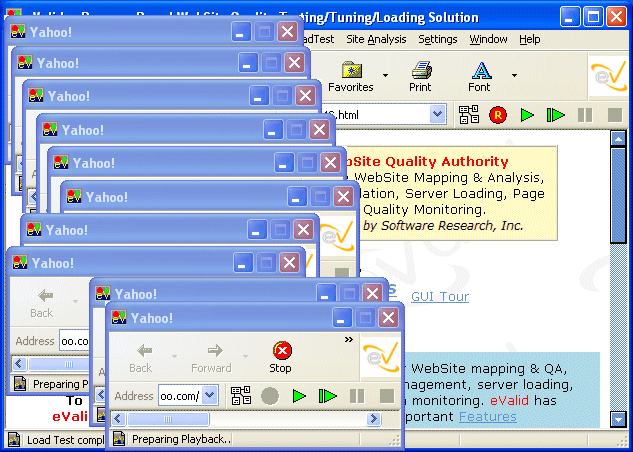
Task: Start recording with the red R button
Action: pos(498,115)
